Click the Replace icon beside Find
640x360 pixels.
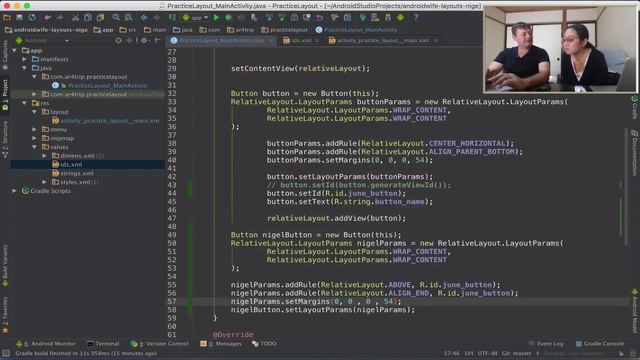[x=128, y=18]
